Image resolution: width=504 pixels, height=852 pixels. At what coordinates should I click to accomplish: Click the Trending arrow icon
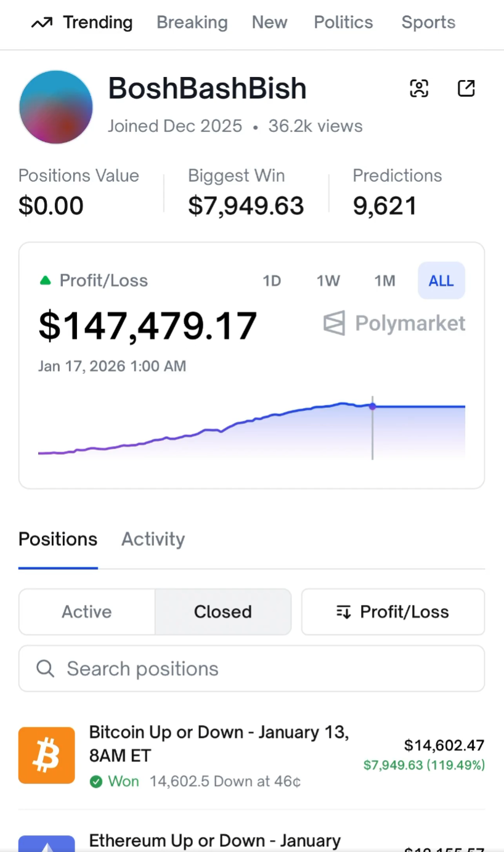coord(41,23)
